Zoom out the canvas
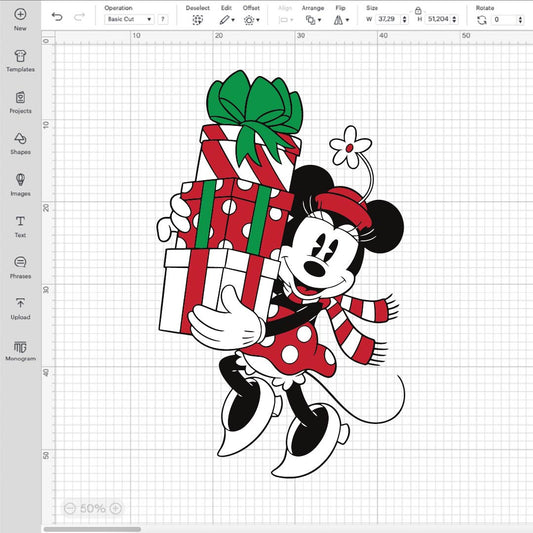The image size is (533, 533). pos(70,509)
